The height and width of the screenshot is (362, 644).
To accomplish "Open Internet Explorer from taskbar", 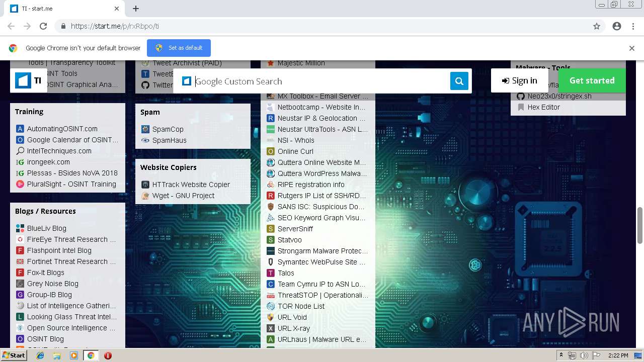I will 40,355.
